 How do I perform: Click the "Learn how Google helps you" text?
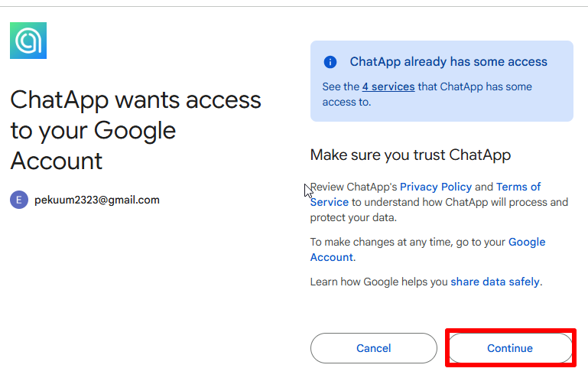coord(378,282)
